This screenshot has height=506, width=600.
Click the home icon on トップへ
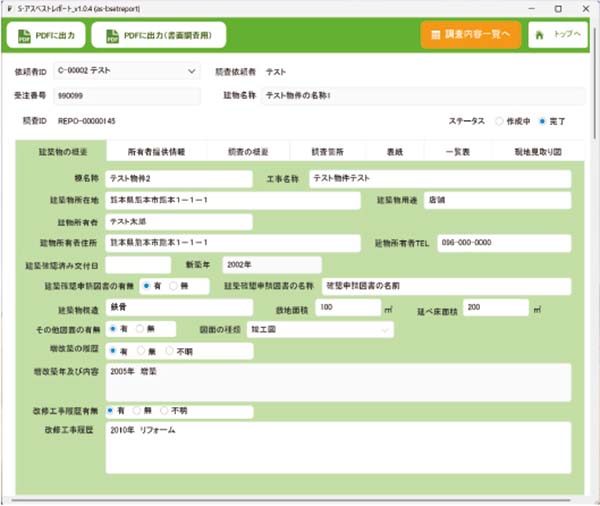click(541, 35)
